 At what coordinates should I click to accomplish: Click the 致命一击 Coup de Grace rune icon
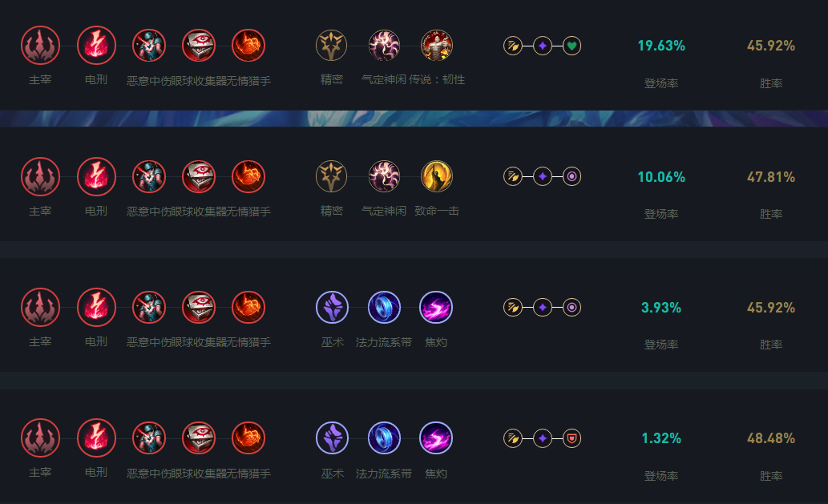437,177
